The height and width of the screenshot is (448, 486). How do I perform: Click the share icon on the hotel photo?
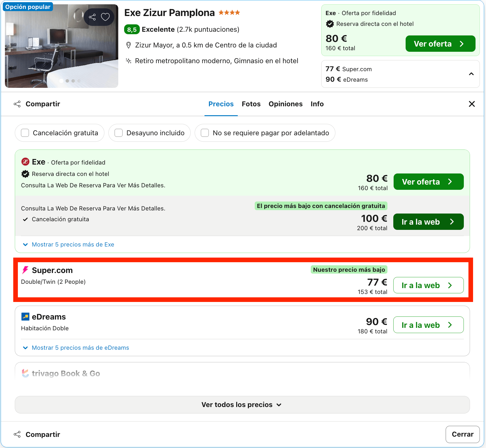[92, 17]
